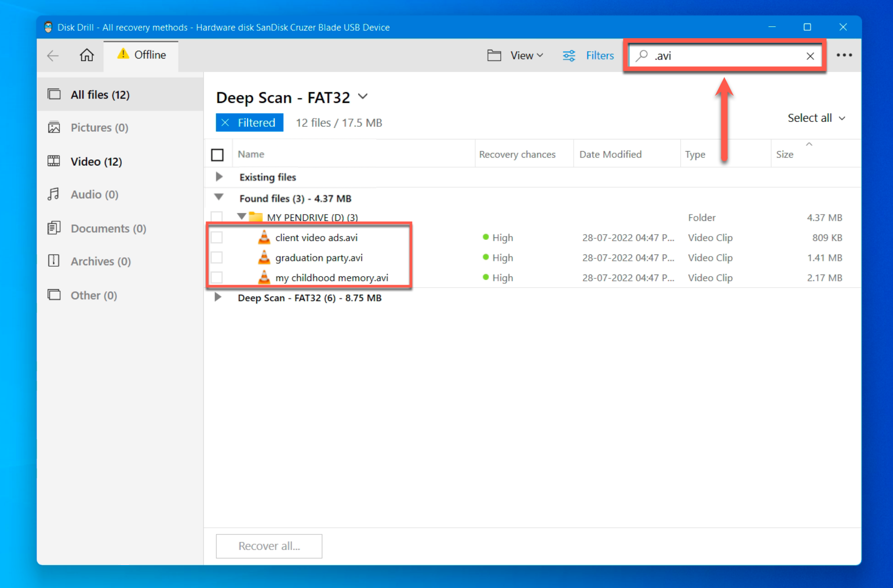This screenshot has width=893, height=588.
Task: Check the graduation party.avi checkbox
Action: [x=217, y=257]
